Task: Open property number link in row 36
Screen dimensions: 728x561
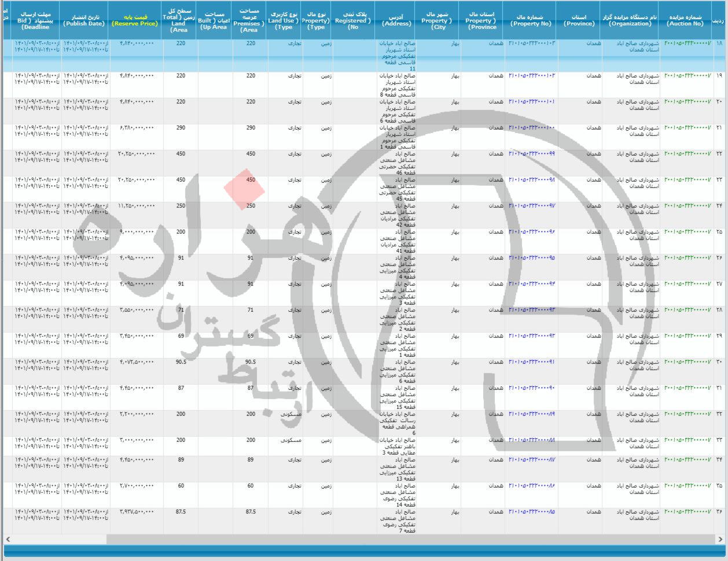Action: click(x=531, y=512)
